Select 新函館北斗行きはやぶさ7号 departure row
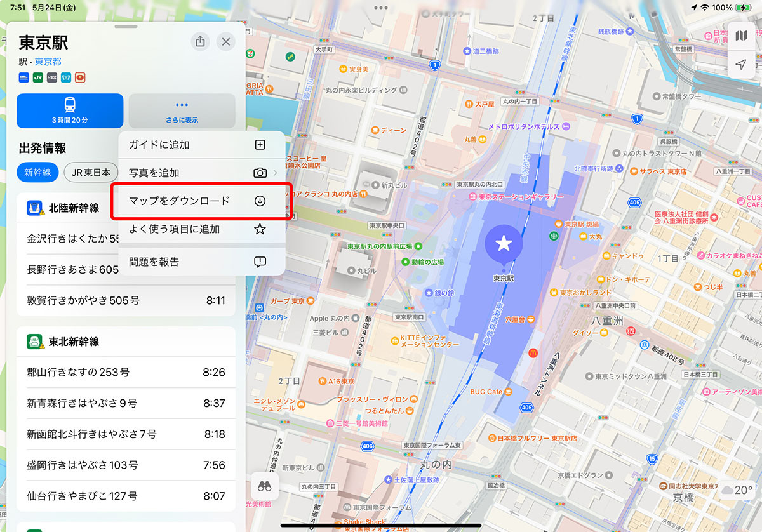The width and height of the screenshot is (762, 532). (x=126, y=434)
